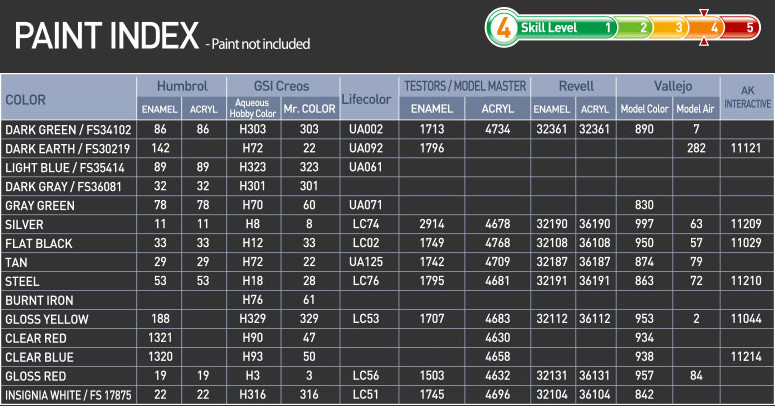Click the Lifecolor column header
This screenshot has width=775, height=406.
pos(366,99)
